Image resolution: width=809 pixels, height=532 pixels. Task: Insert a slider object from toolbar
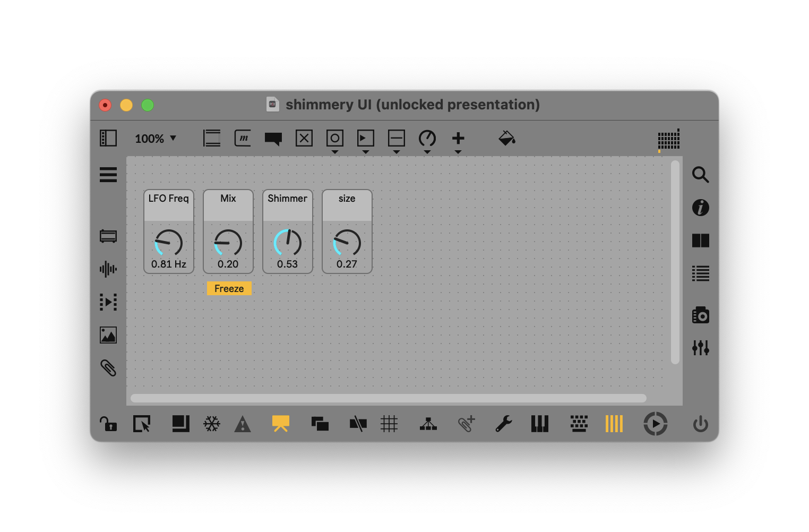[x=397, y=139]
